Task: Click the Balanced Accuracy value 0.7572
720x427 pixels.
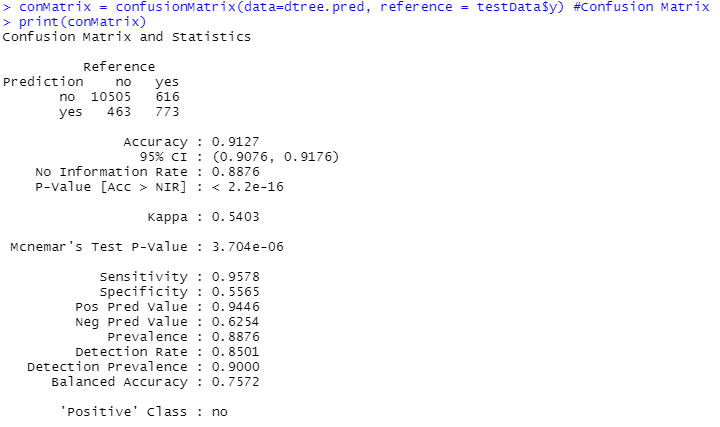Action: (234, 381)
